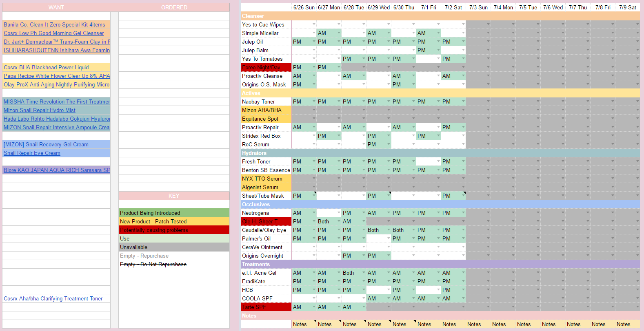
Task: Open Cosrx Low Ph Good Morning Gel Cleanser link
Action: 54,33
